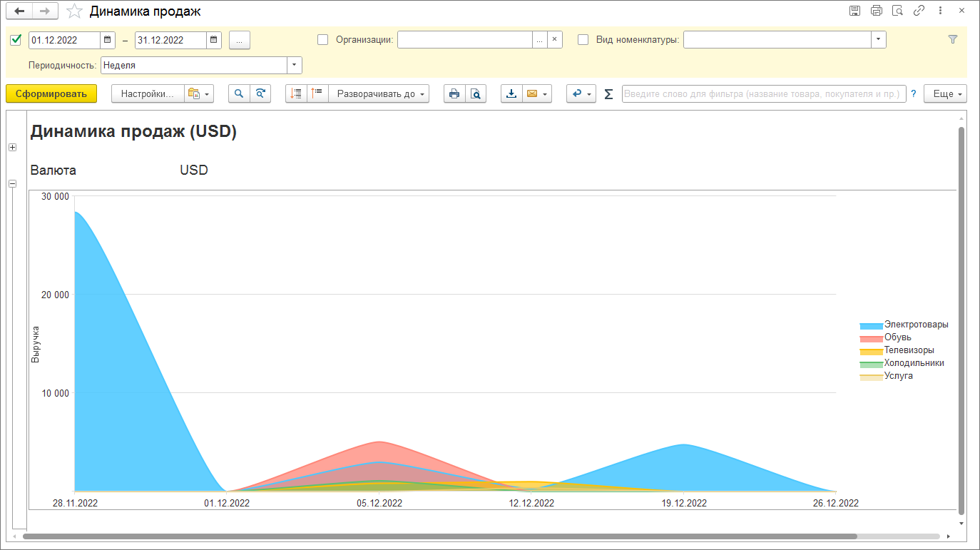This screenshot has height=550, width=980.
Task: Click the Сформировать button
Action: (x=51, y=93)
